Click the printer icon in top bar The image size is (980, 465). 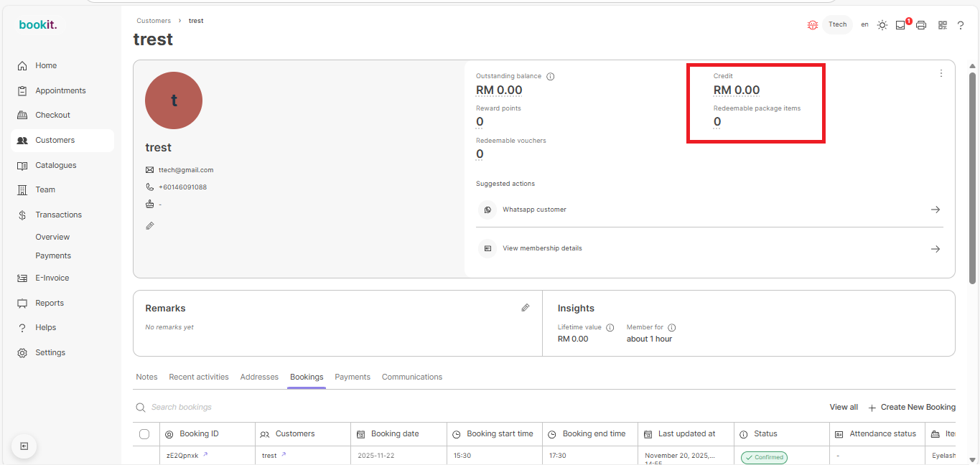[921, 25]
